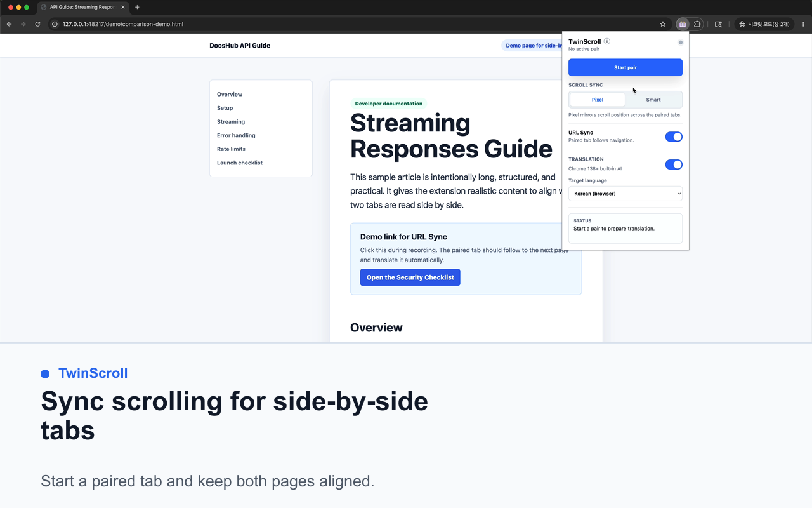The height and width of the screenshot is (508, 812).
Task: Toggle the URL Sync switch
Action: (674, 137)
